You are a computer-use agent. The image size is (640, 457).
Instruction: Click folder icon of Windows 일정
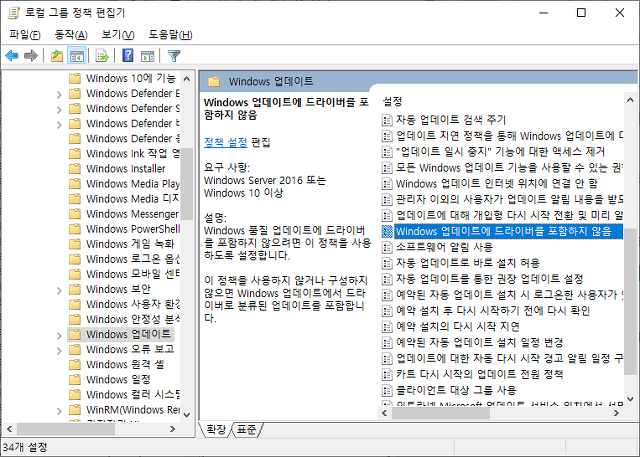pos(75,379)
